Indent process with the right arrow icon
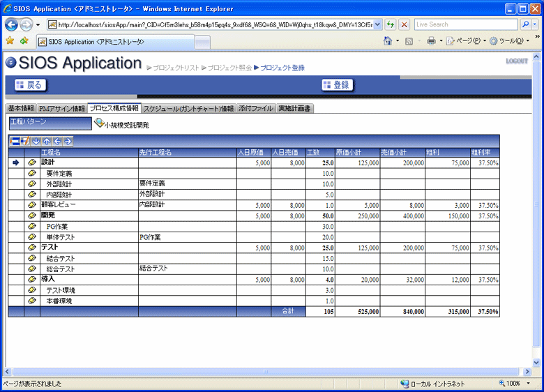Viewport: 544px width, 392px height. point(68,141)
